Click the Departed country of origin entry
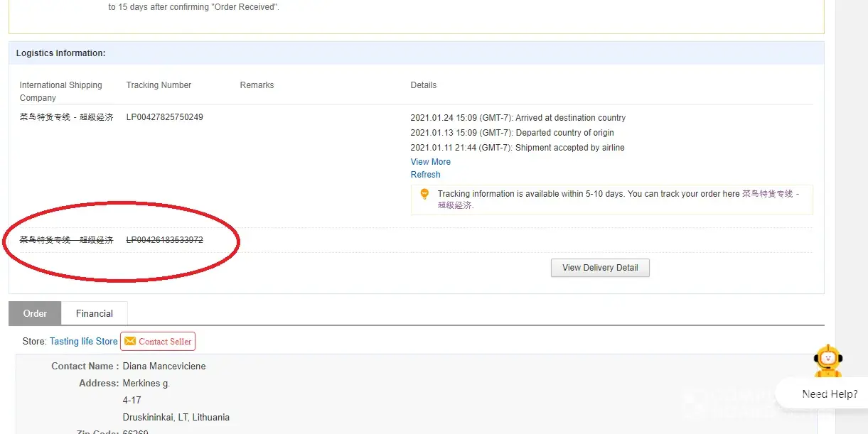This screenshot has height=434, width=868. tap(512, 133)
